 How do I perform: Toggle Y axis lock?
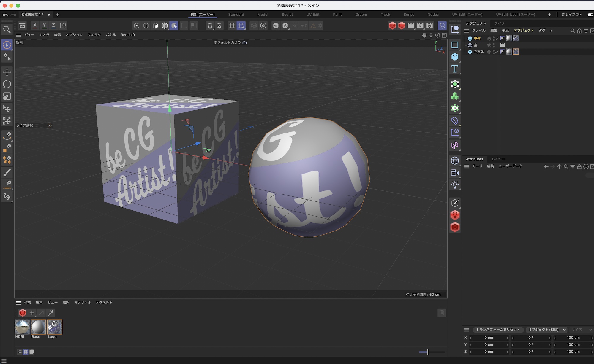pos(44,26)
